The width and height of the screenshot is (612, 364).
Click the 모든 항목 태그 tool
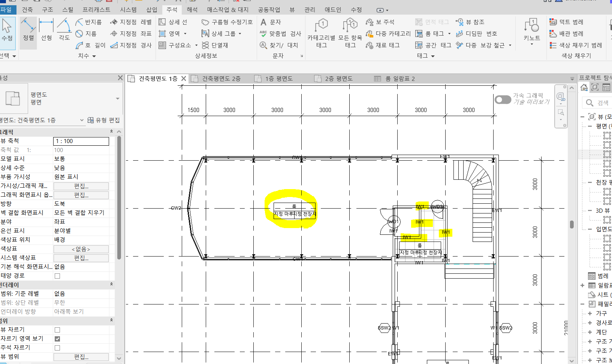[x=350, y=33]
